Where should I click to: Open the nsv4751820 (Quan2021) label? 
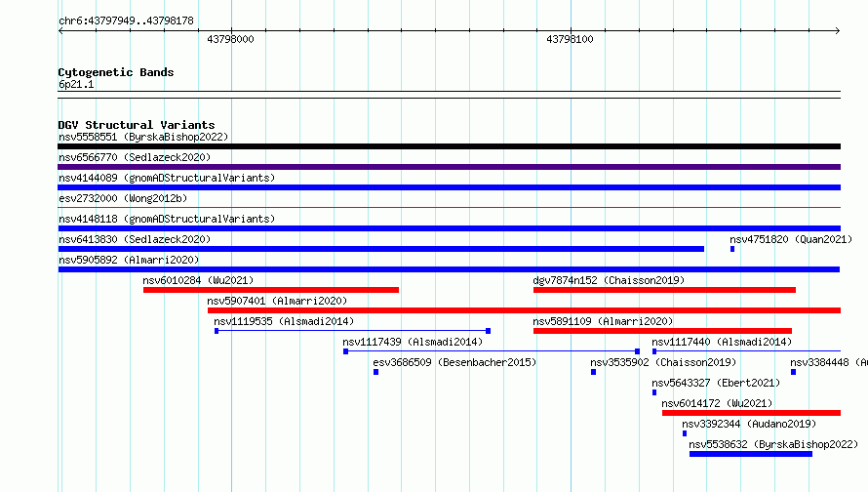point(791,239)
